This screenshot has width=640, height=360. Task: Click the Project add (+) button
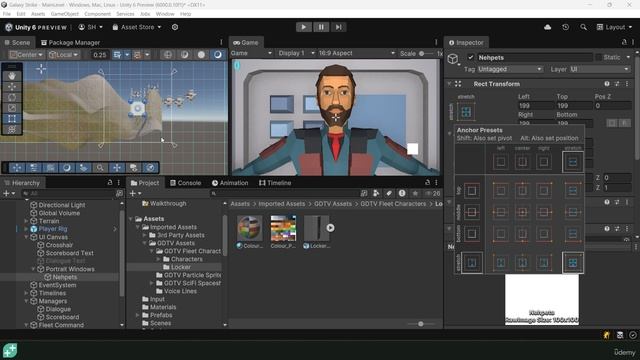pos(135,193)
